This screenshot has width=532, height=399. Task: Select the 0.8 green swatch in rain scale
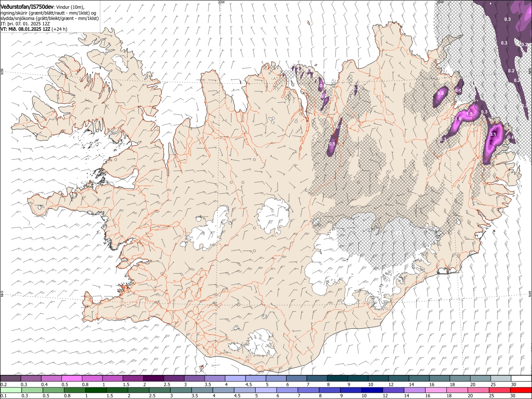[74, 390]
